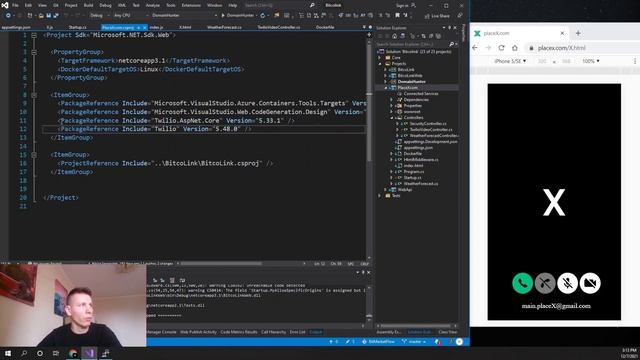Expand the Core folder in Solution Explorer

[x=380, y=58]
